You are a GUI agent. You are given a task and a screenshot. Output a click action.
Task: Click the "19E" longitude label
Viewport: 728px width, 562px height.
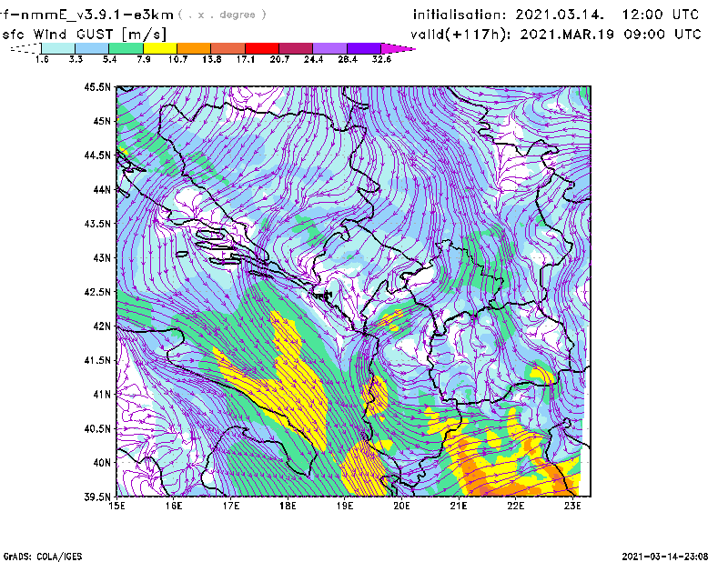tap(345, 506)
